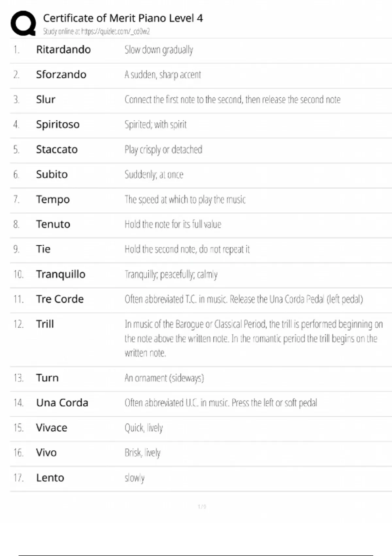
Task: Select the word Tranquillo
Action: 61,274
